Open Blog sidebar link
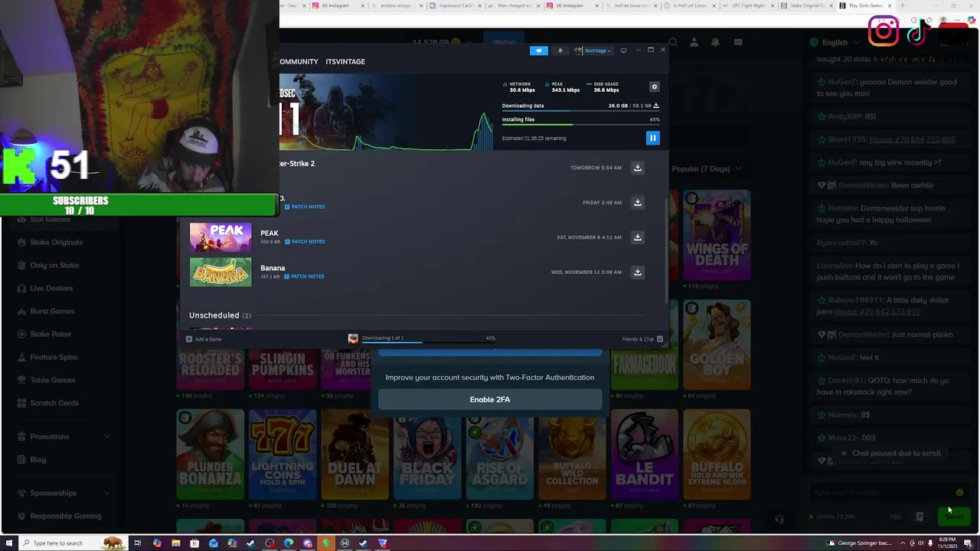The image size is (980, 551). 38,460
